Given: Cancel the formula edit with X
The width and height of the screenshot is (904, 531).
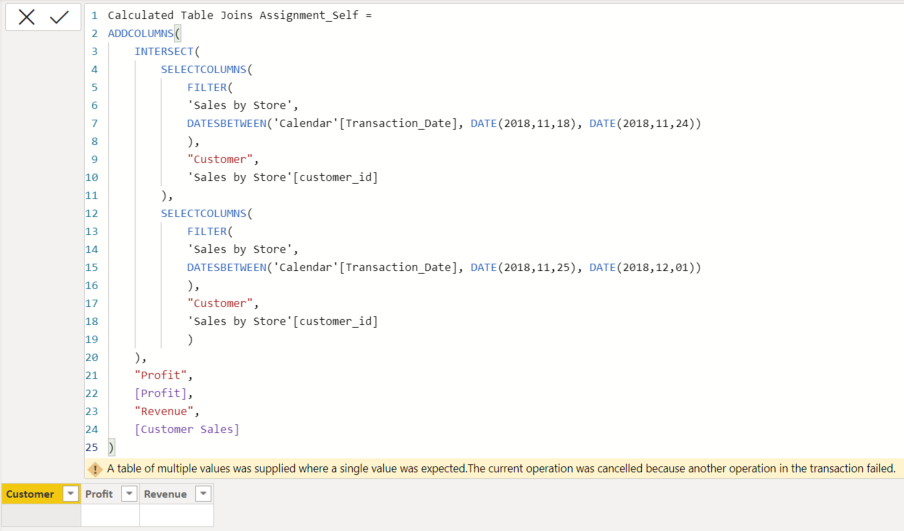Looking at the screenshot, I should pos(27,17).
